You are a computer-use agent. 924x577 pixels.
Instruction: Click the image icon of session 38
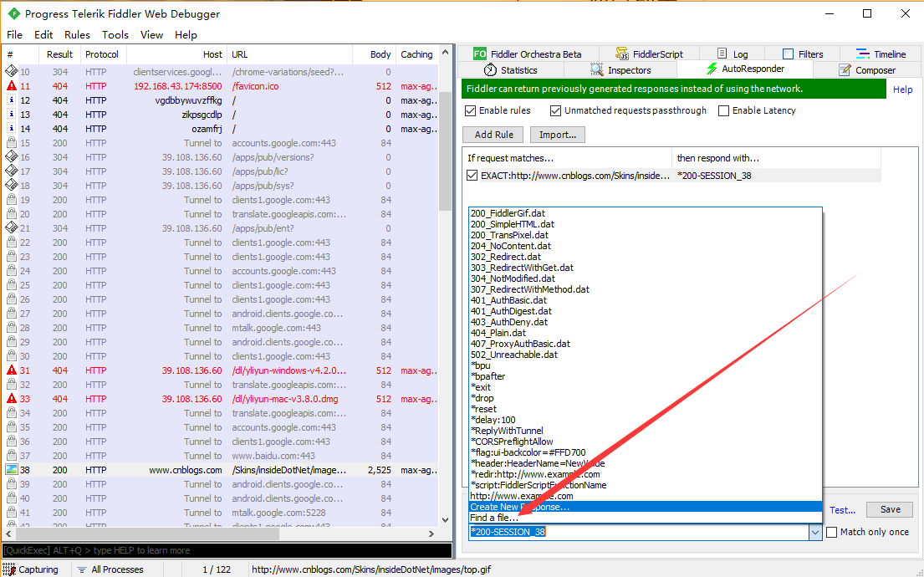tap(11, 470)
